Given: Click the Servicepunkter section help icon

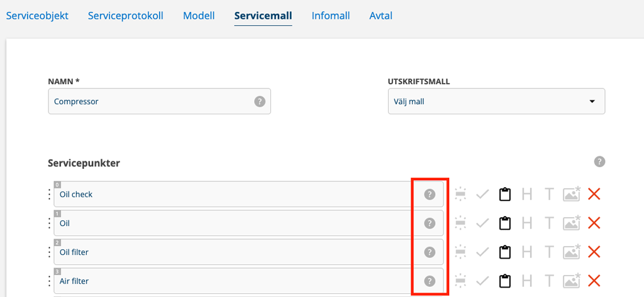Looking at the screenshot, I should point(599,162).
